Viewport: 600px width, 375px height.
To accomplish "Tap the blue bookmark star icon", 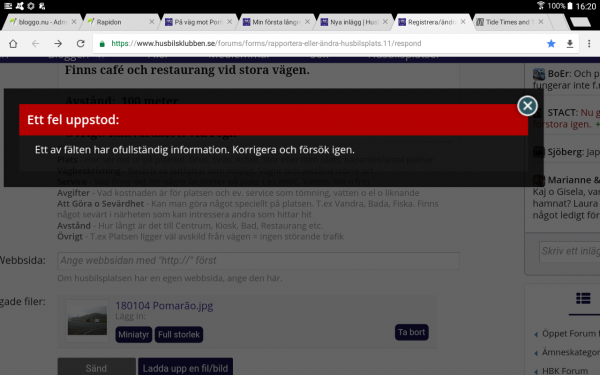I will (x=551, y=44).
